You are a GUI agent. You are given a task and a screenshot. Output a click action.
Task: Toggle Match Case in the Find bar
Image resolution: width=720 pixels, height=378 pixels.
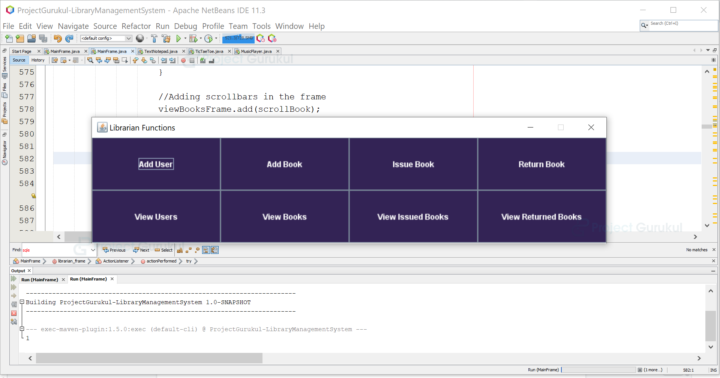coord(180,250)
